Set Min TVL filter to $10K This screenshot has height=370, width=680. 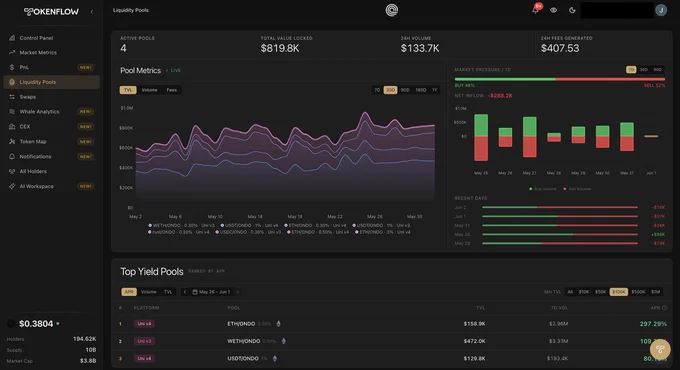(x=584, y=292)
